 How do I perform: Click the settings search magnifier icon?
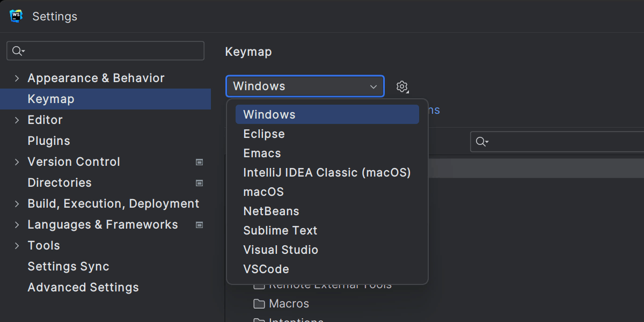tap(18, 51)
